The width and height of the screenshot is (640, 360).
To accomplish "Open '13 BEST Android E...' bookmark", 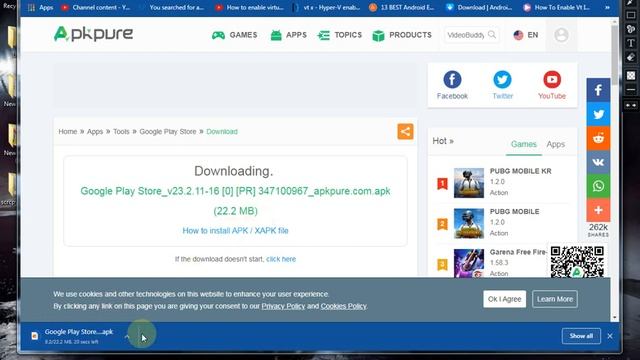I will 402,7.
